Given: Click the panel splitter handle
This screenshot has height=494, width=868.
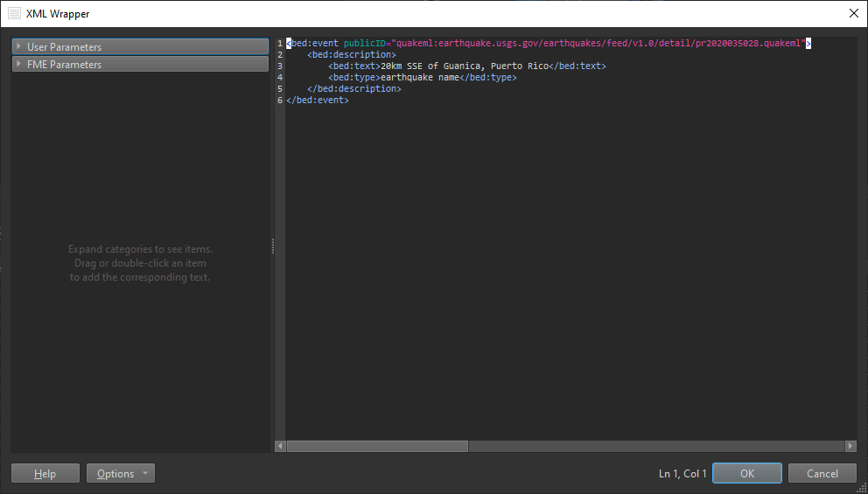Looking at the screenshot, I should pos(272,247).
